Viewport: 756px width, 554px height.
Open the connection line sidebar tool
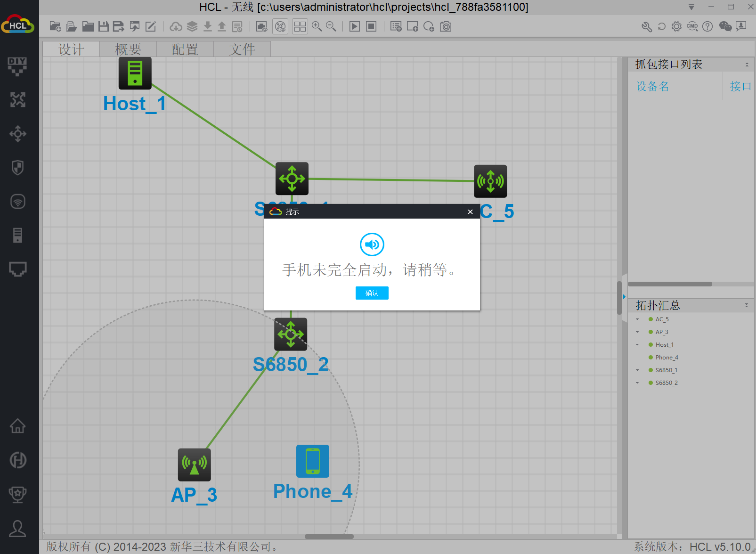coord(17,269)
